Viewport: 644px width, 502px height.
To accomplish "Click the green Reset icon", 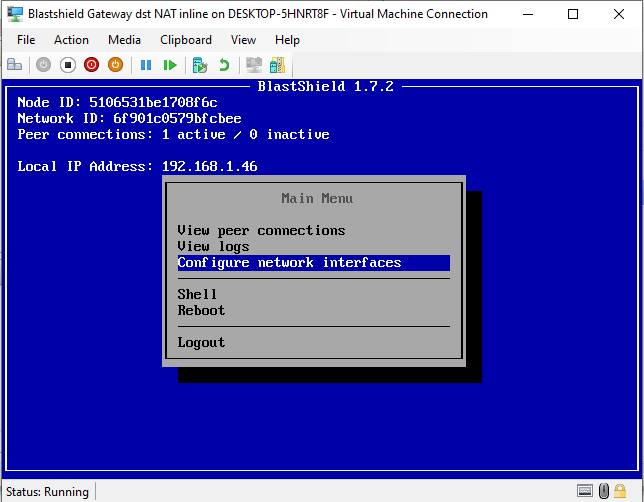I will coord(170,65).
